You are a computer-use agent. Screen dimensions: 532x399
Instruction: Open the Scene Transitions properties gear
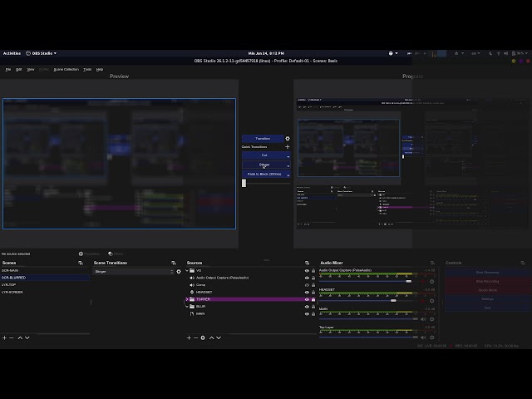(179, 271)
